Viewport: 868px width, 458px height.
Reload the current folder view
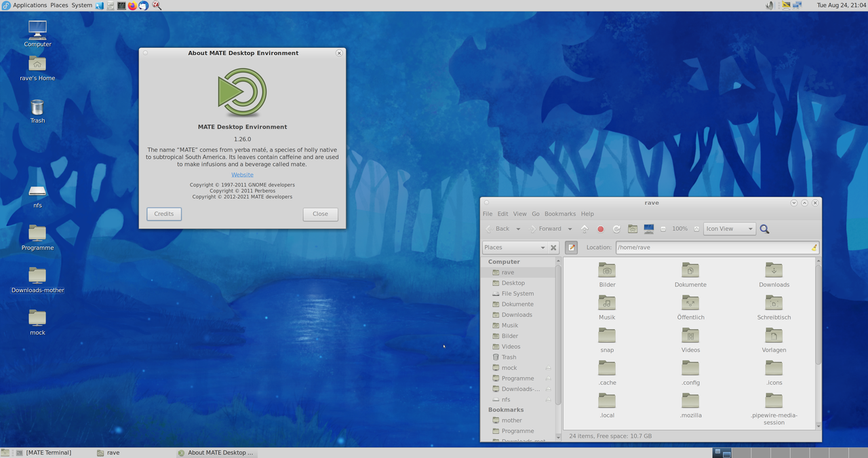tap(616, 229)
